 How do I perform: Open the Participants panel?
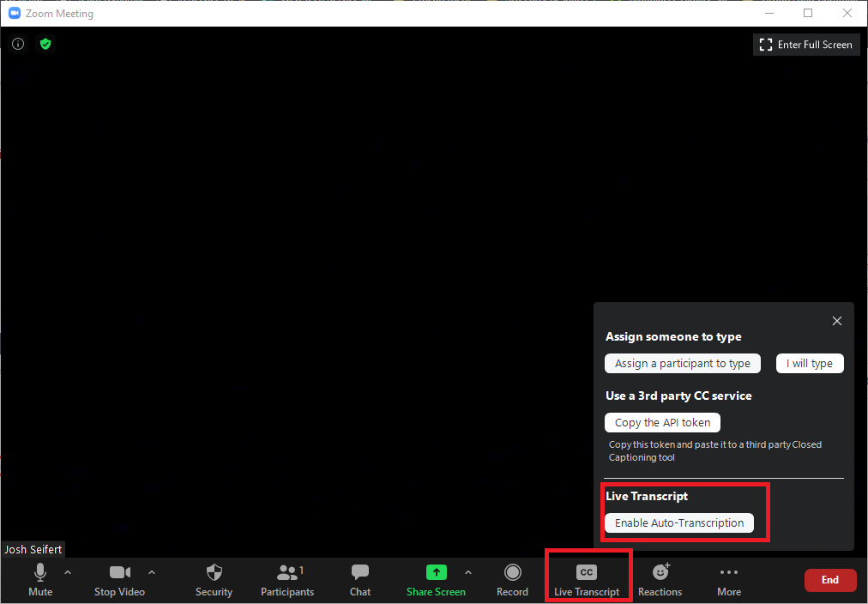click(287, 579)
